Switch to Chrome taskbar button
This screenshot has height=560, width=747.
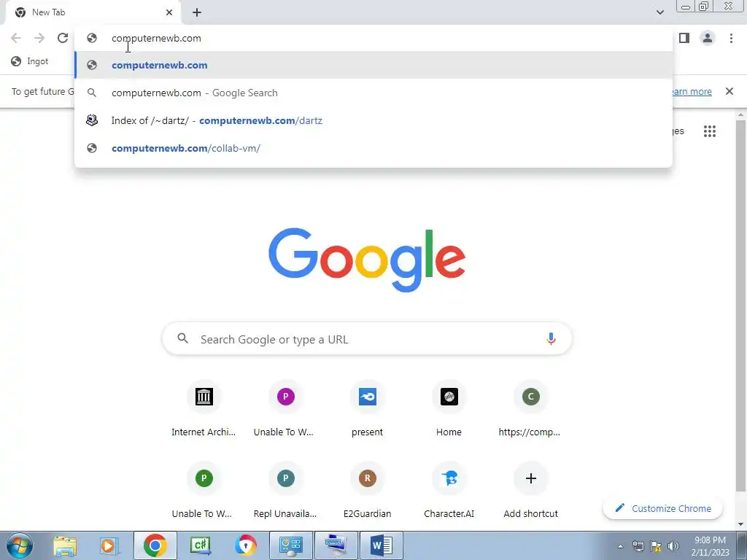[155, 545]
